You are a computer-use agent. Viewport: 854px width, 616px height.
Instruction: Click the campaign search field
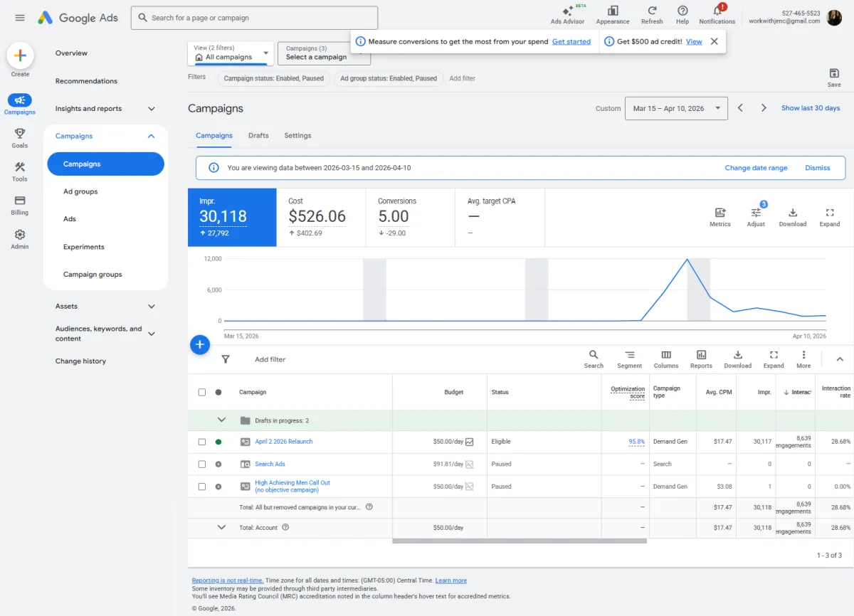[254, 18]
